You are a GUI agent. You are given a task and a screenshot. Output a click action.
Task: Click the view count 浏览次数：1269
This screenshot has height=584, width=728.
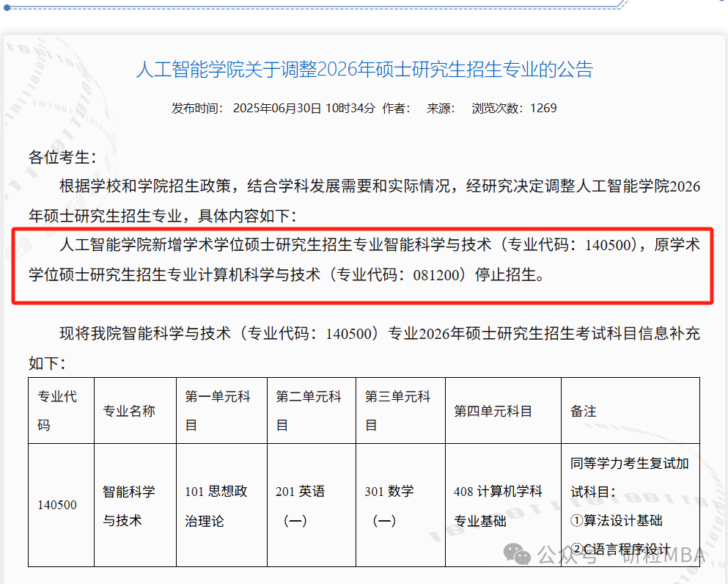click(514, 109)
